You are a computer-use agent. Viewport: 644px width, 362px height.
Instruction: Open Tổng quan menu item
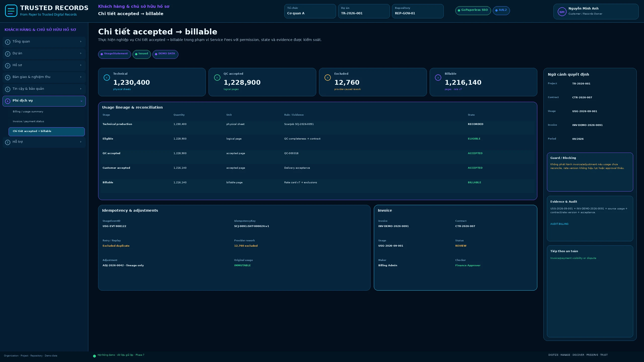coord(44,42)
